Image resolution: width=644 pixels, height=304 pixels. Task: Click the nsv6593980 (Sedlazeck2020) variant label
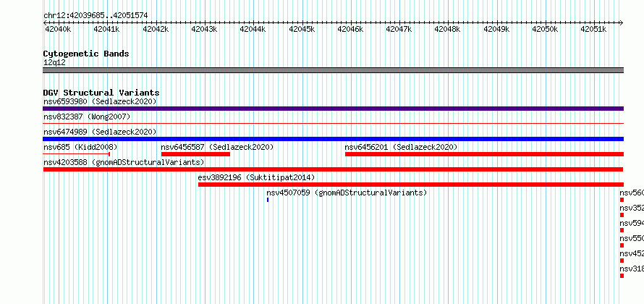(x=100, y=101)
